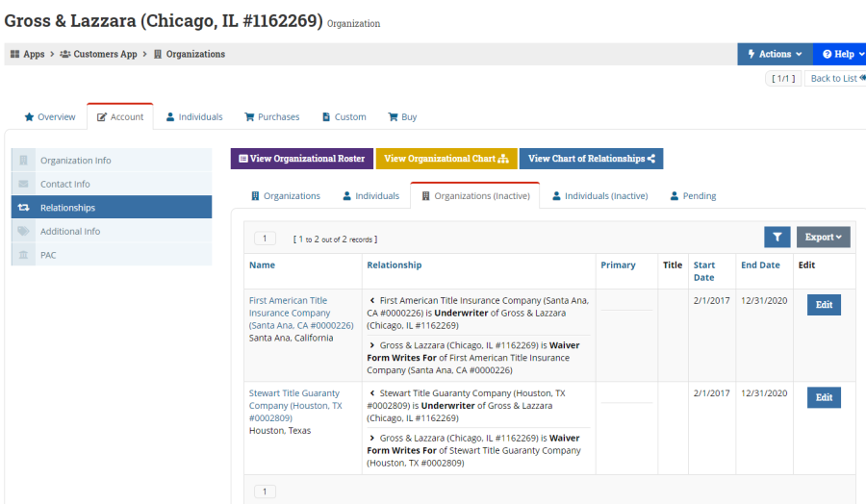Click the Pending tab person icon
Screen dimensions: 866x504
click(675, 196)
